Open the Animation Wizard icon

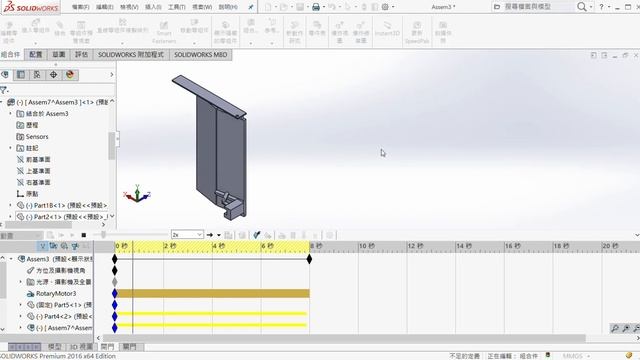(242, 235)
